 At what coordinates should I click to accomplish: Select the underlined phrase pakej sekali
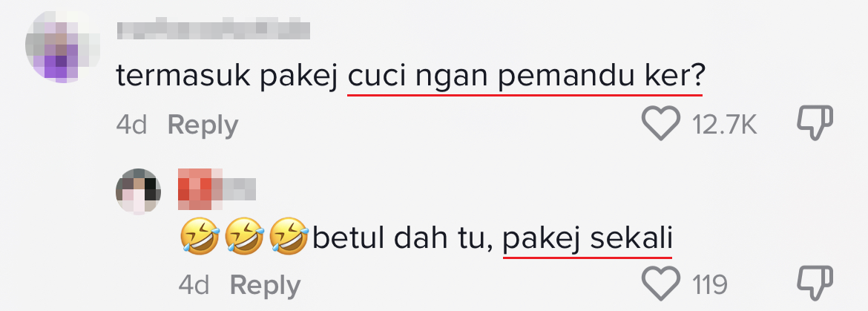click(588, 240)
